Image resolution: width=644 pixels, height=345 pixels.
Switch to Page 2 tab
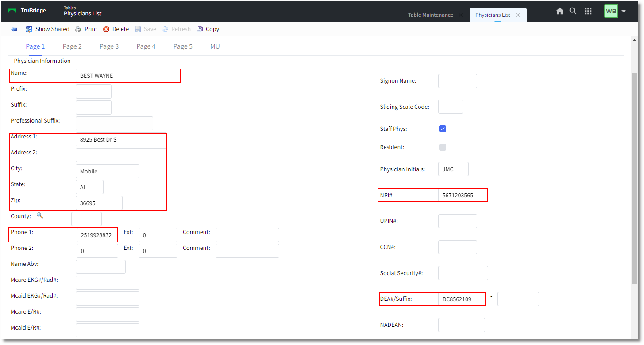(72, 46)
